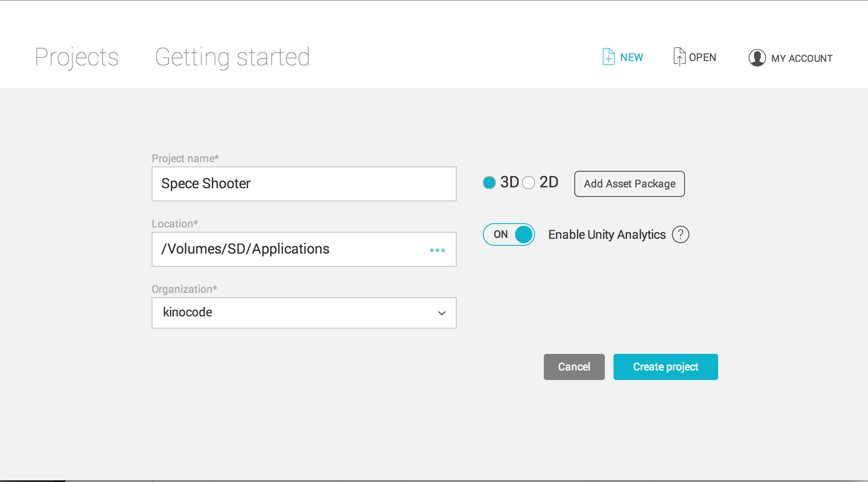Click the Open project file icon
The image size is (868, 482).
679,57
